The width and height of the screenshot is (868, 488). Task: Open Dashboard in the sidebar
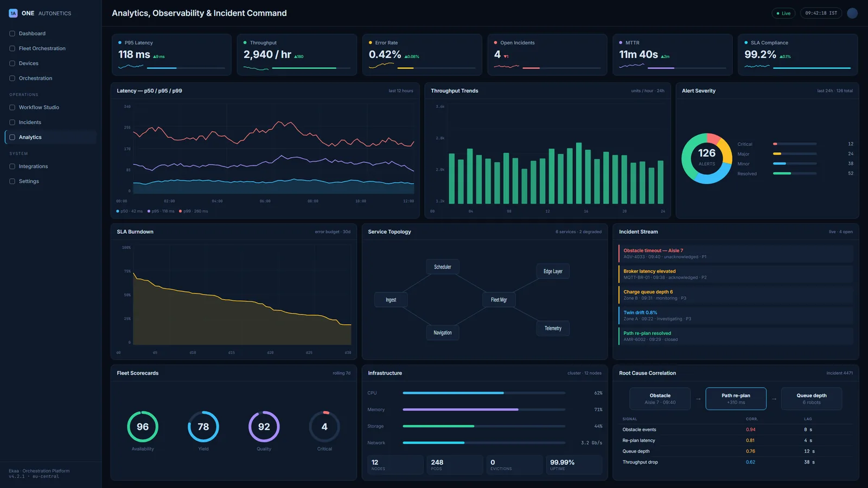pyautogui.click(x=50, y=34)
